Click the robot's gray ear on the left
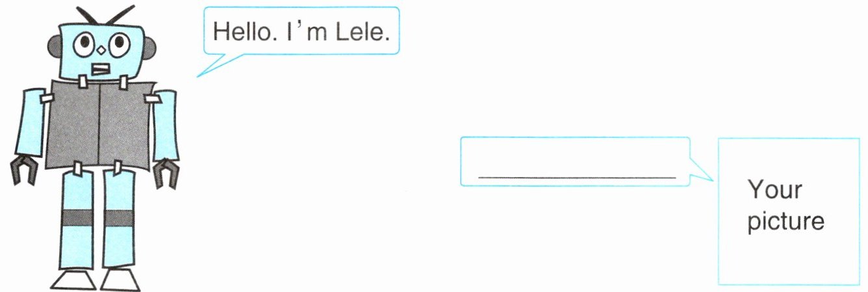The image size is (868, 292). coord(53,48)
